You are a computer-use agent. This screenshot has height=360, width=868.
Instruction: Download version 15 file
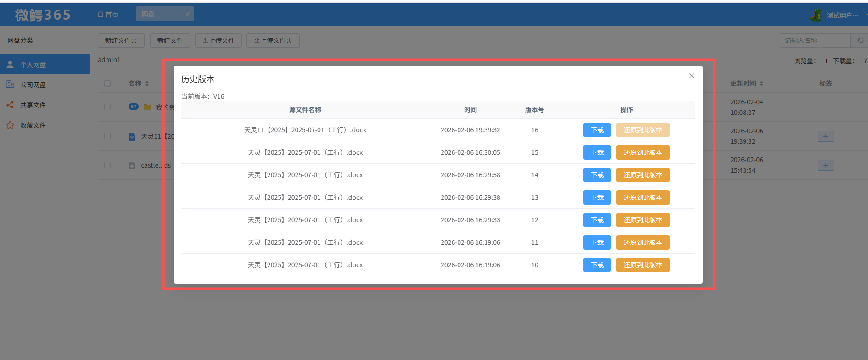click(597, 152)
